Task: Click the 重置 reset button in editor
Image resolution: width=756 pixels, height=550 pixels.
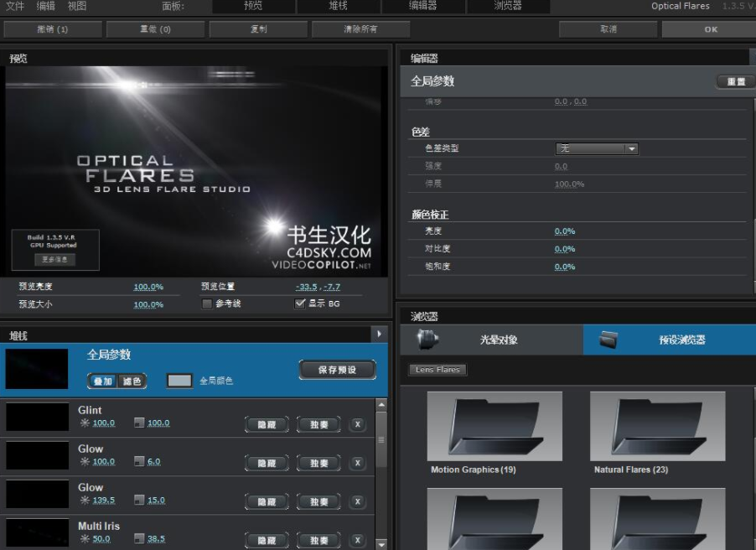Action: coord(736,81)
